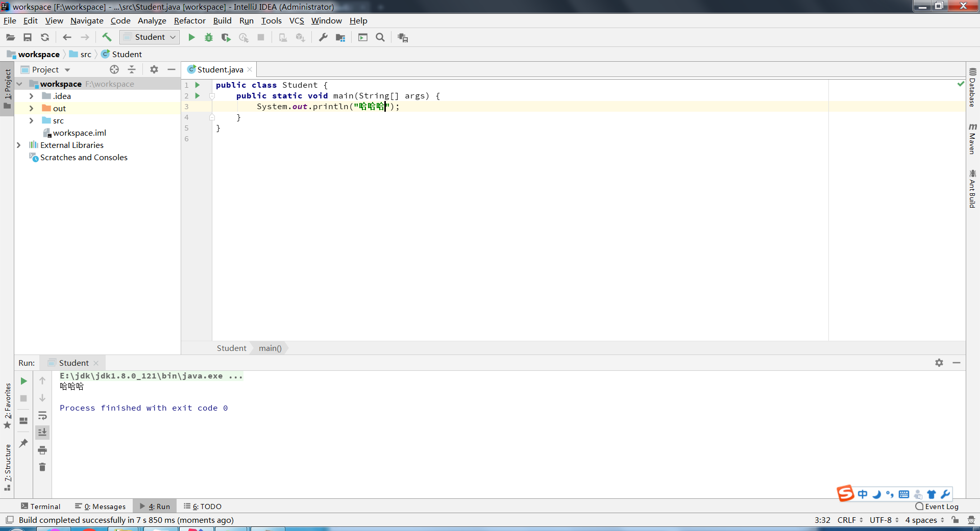Image resolution: width=980 pixels, height=531 pixels.
Task: Click Run with Coverage icon
Action: 226,37
